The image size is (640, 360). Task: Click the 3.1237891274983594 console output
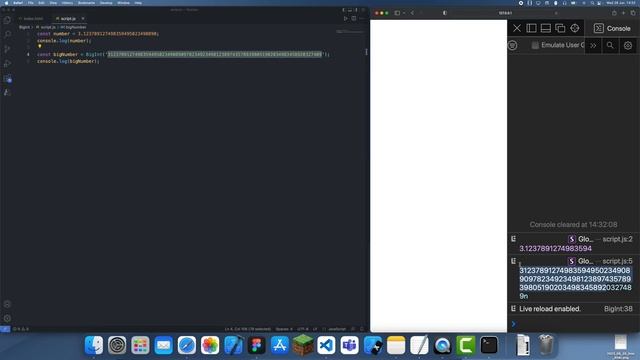coord(555,248)
